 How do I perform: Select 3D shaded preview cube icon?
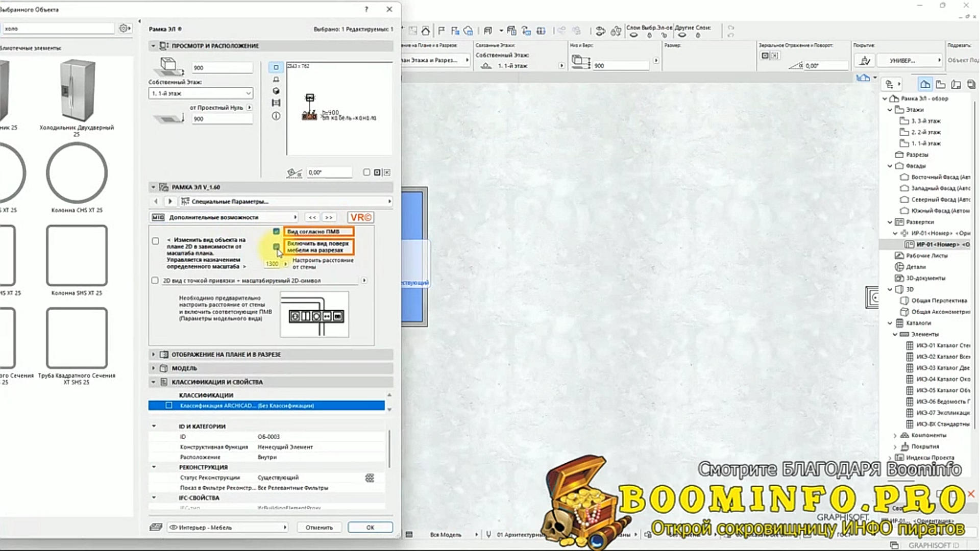(276, 91)
